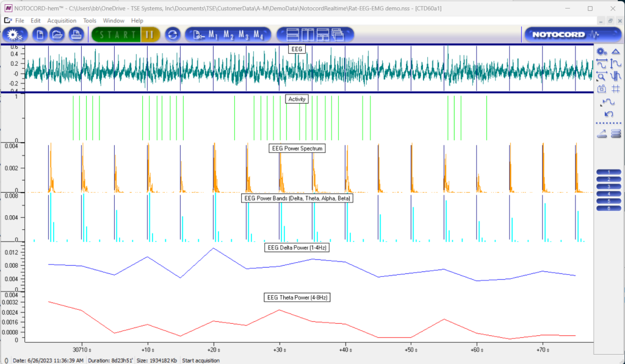Image resolution: width=625 pixels, height=364 pixels.
Task: Apply the mixed tile window layout
Action: [323, 35]
